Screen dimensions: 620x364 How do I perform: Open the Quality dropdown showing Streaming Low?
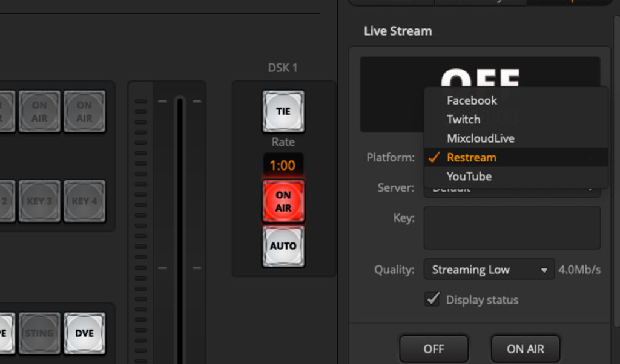click(489, 270)
